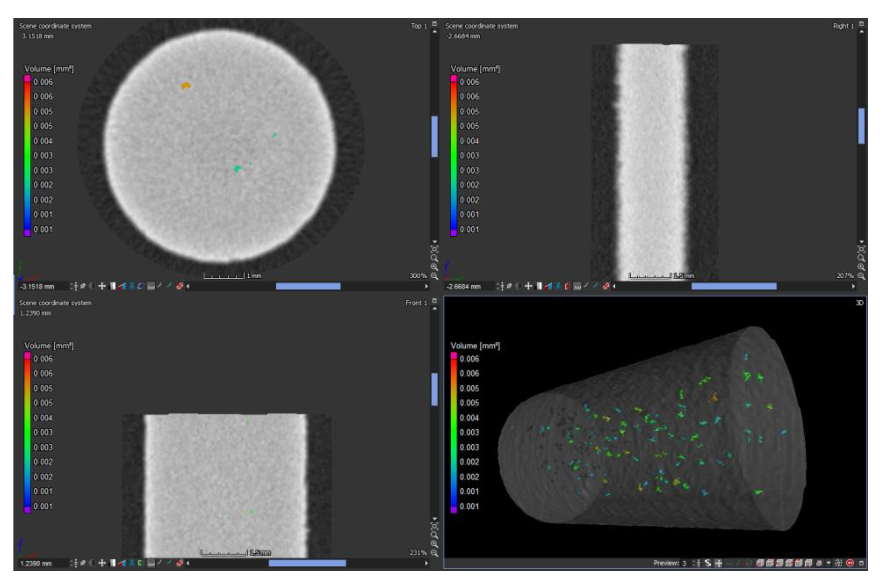Image resolution: width=886 pixels, height=588 pixels.
Task: Click right arrow of Top view slice scrollbar
Action: tap(426, 286)
